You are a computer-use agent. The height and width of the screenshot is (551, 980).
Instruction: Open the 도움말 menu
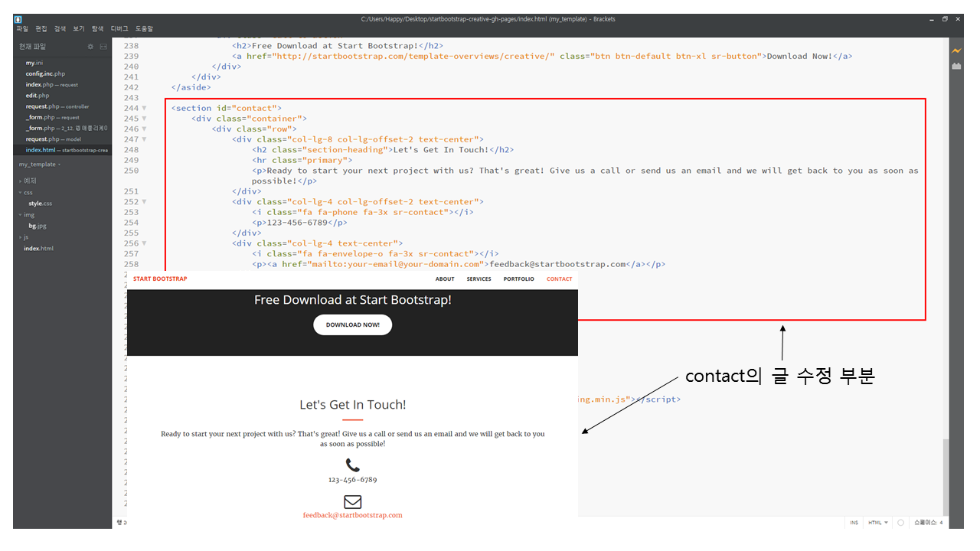tap(145, 29)
